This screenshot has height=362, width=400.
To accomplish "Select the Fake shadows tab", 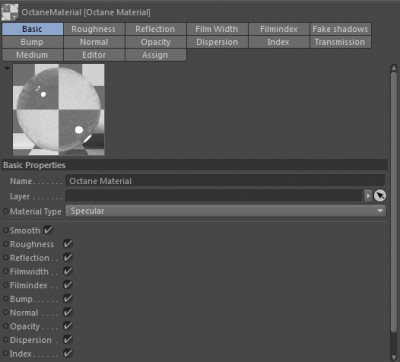I will (x=340, y=29).
